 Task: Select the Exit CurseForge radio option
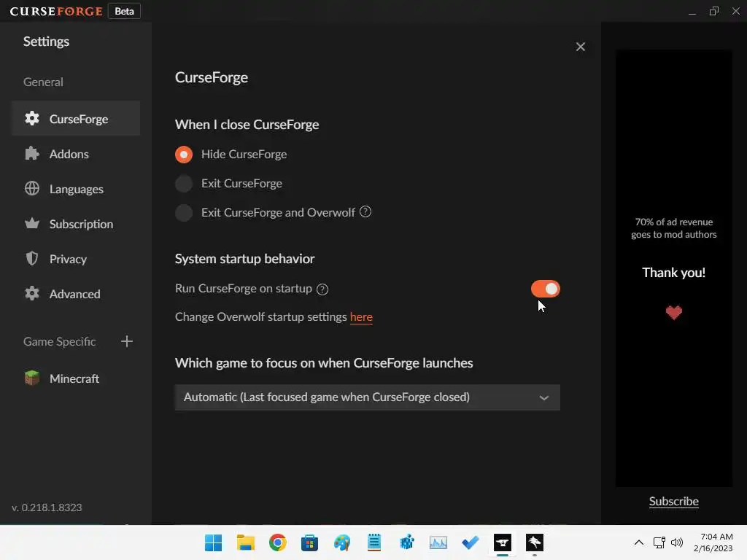(183, 183)
